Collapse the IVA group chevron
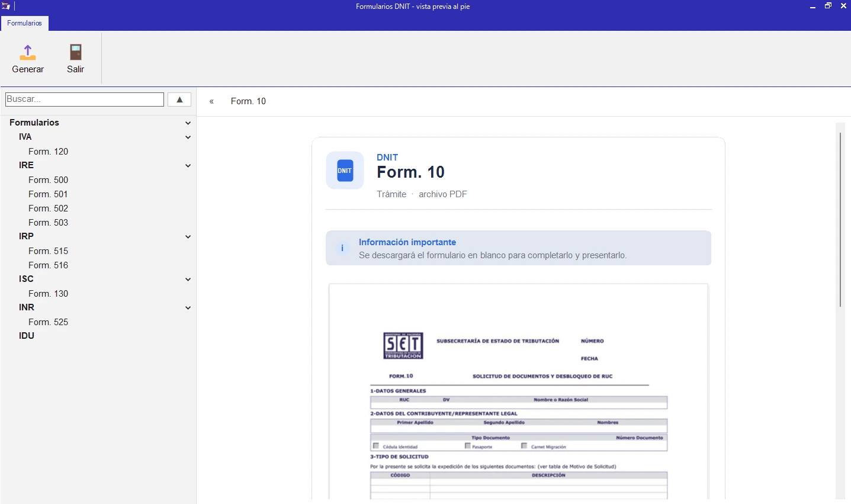 pos(188,137)
